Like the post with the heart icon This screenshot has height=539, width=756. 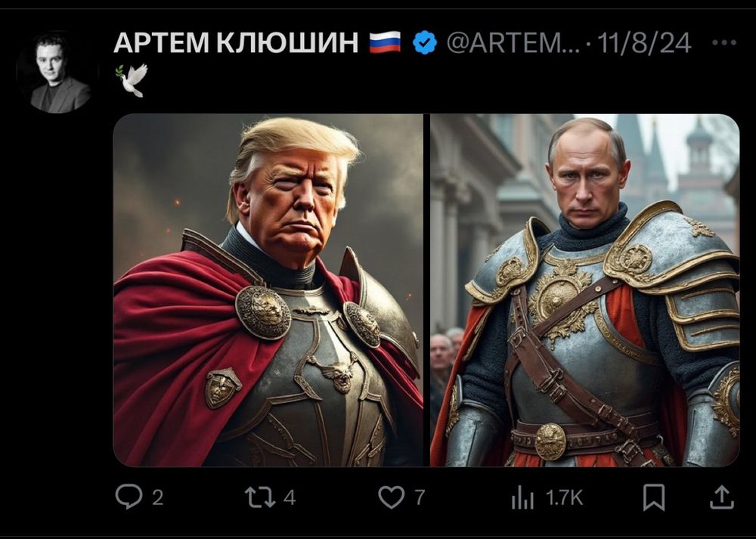pyautogui.click(x=391, y=497)
